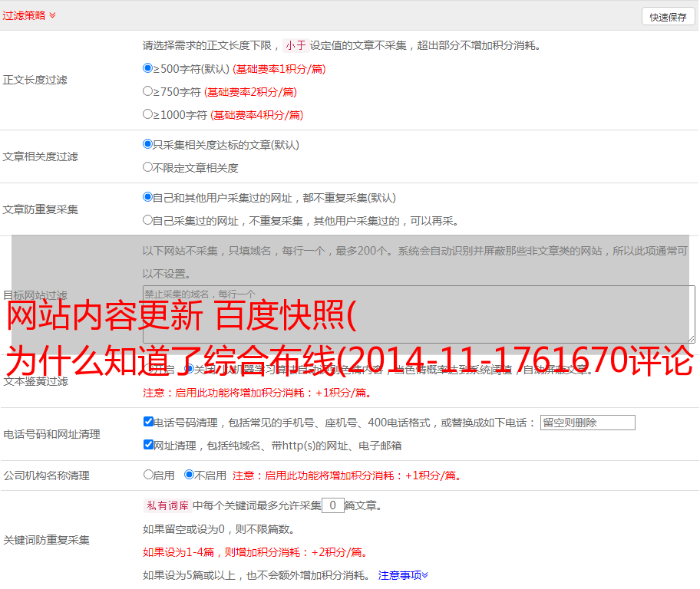Click the 正文长度过滤 row label

(35, 80)
